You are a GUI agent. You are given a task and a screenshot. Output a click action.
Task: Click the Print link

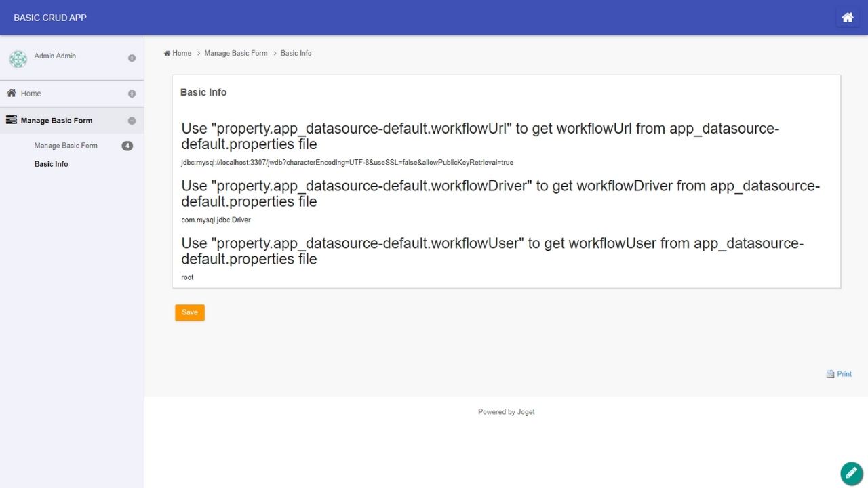(844, 374)
